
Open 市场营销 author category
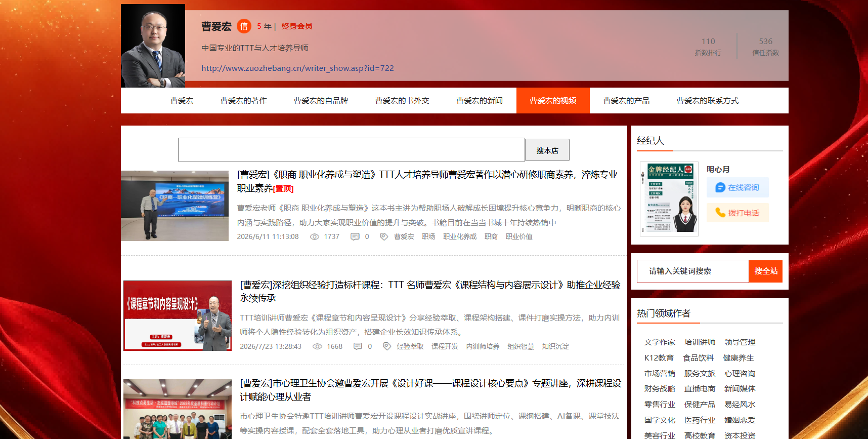(x=660, y=374)
